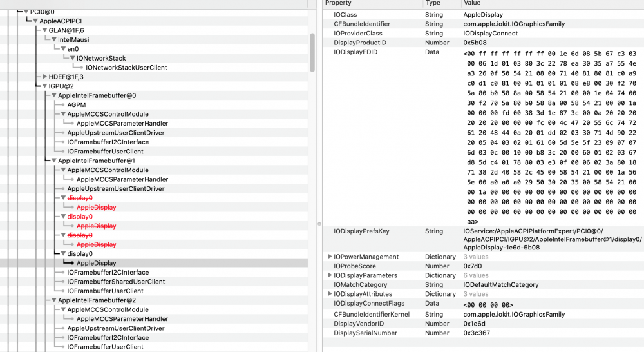Click the 0x3c367 serial number value
The width and height of the screenshot is (644, 352).
(x=477, y=333)
